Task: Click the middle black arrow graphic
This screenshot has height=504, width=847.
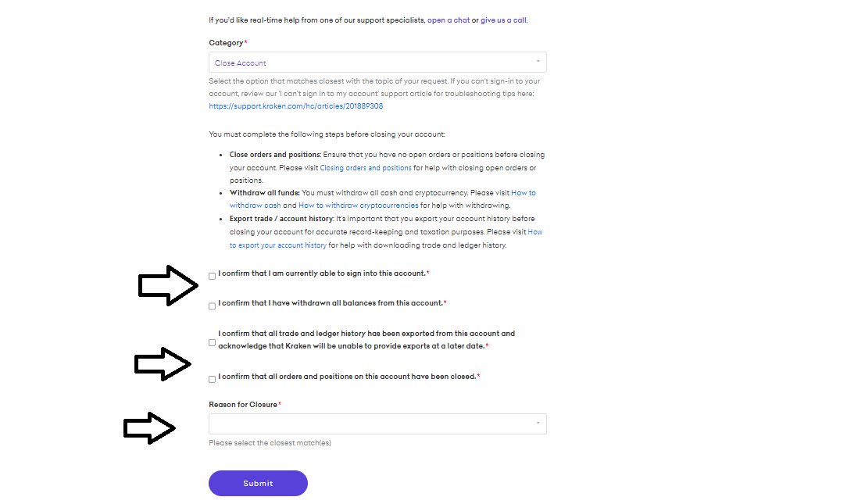Action: 163,363
